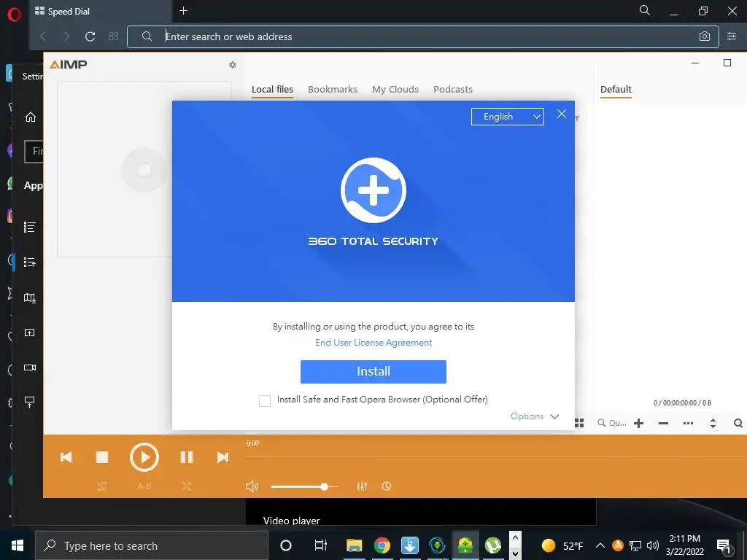Open the My Clouds tab in AIMP

click(395, 90)
